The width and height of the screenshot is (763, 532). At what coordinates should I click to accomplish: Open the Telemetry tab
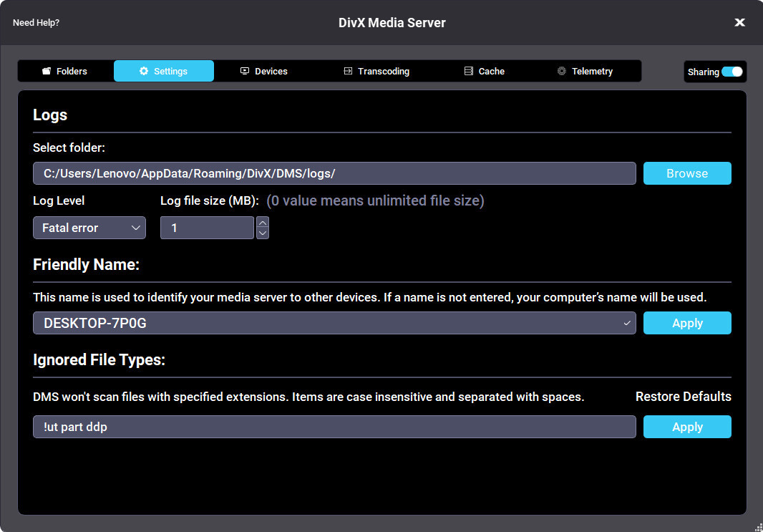[x=585, y=71]
